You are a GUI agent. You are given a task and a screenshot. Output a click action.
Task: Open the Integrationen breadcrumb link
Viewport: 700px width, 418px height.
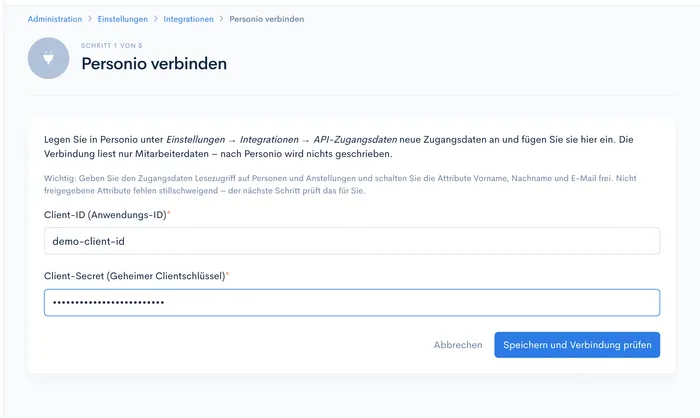coord(188,19)
